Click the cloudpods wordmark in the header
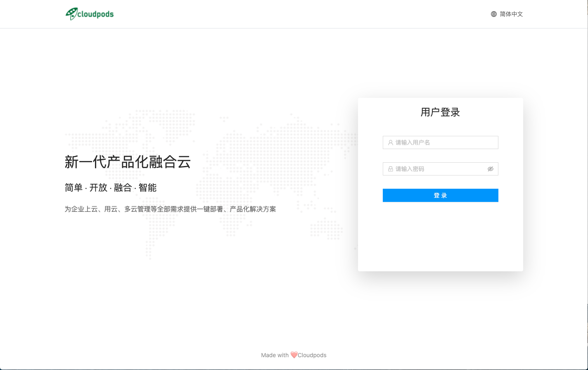The image size is (588, 370). [x=95, y=14]
